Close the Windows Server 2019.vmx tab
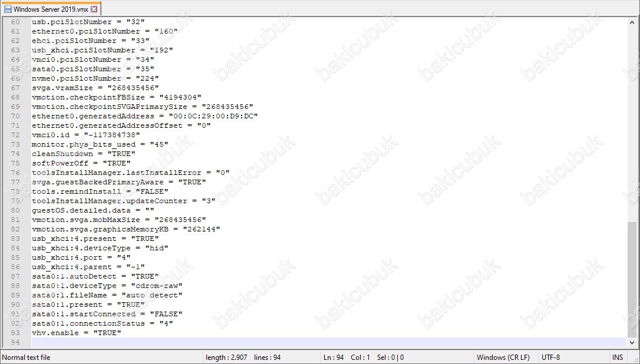 click(94, 9)
